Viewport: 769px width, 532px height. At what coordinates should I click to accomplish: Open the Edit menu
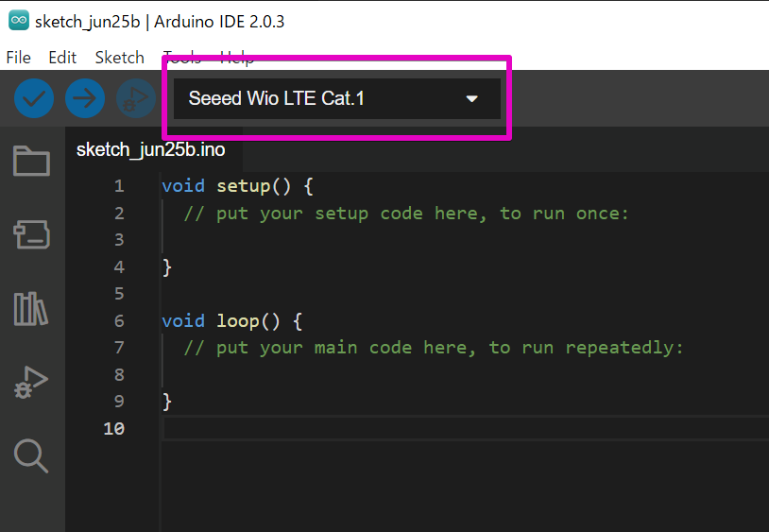click(62, 58)
